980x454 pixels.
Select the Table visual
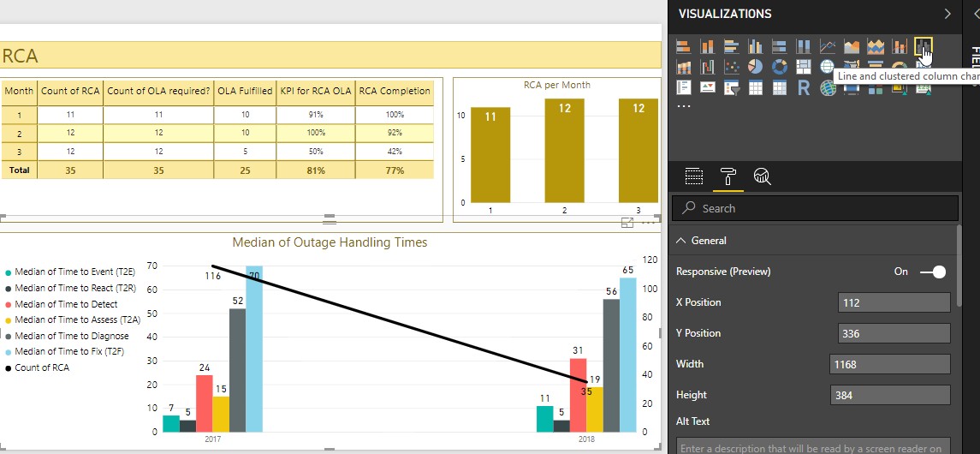(756, 87)
